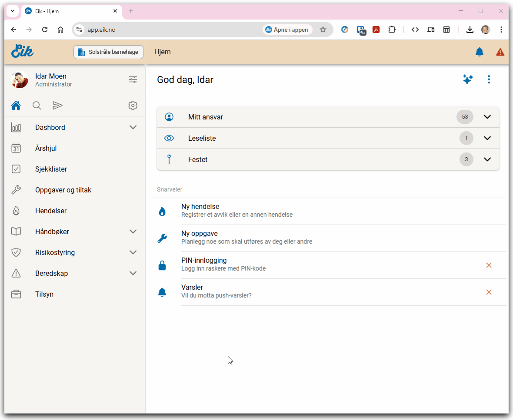
Task: Click the Solstråle barnehage organization button
Action: click(x=108, y=52)
